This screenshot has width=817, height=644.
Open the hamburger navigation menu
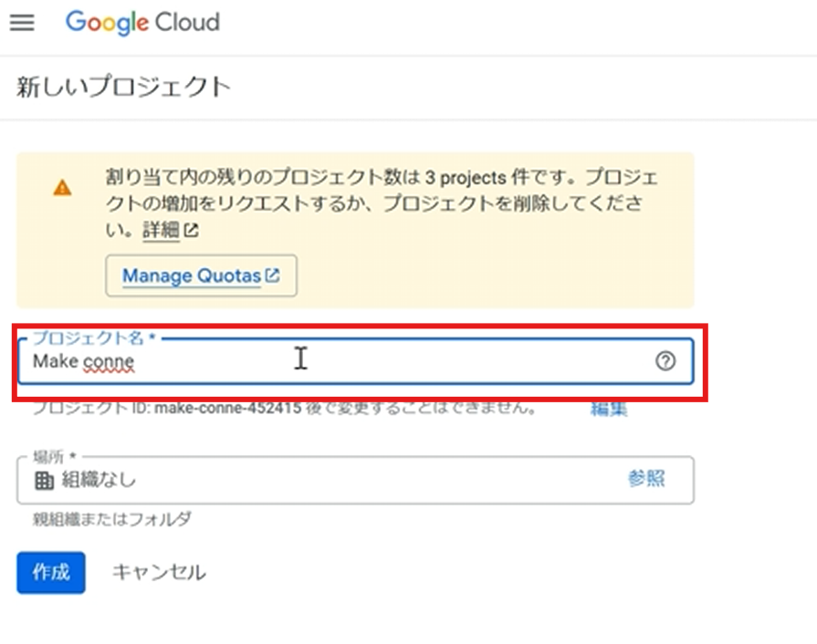22,23
